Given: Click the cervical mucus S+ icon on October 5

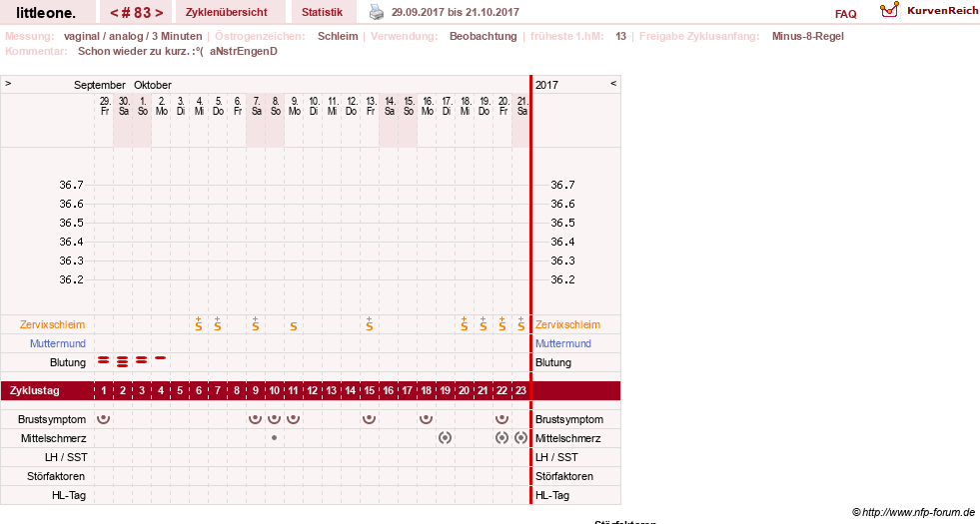Looking at the screenshot, I should (218, 323).
